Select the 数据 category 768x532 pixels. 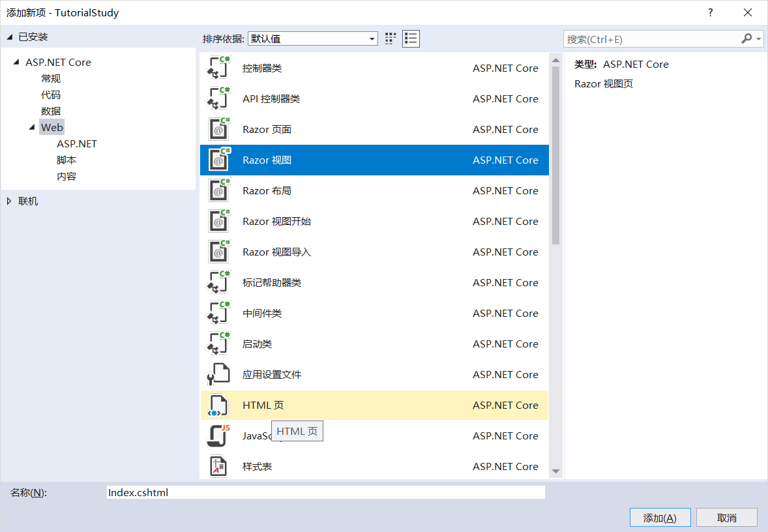(51, 111)
